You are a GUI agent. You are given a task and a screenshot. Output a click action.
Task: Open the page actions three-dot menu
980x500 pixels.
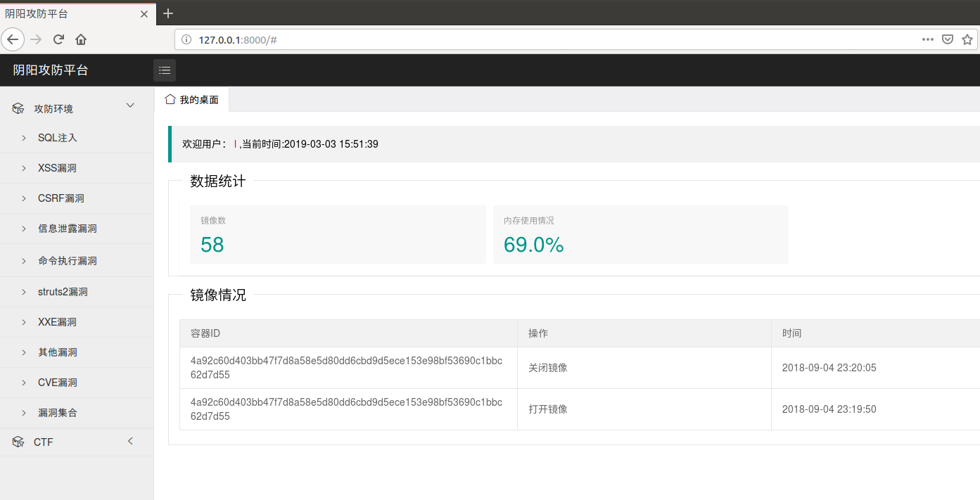point(928,39)
